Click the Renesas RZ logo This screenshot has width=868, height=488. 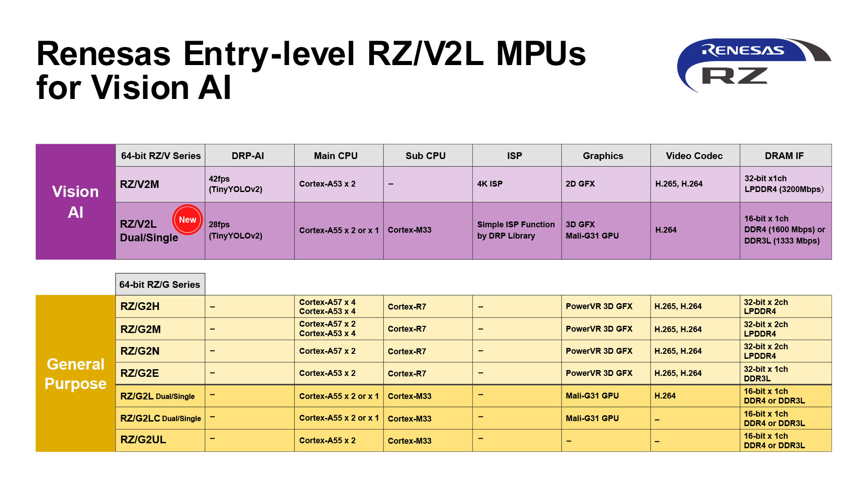(754, 65)
